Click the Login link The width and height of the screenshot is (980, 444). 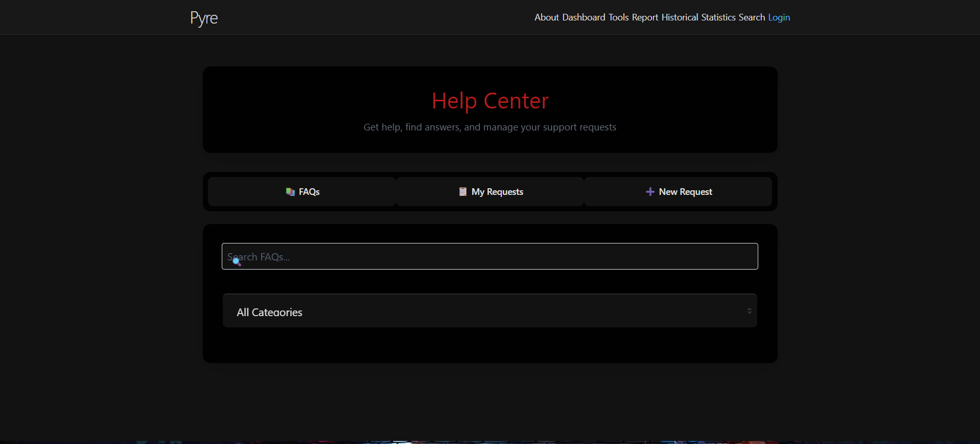coord(779,17)
